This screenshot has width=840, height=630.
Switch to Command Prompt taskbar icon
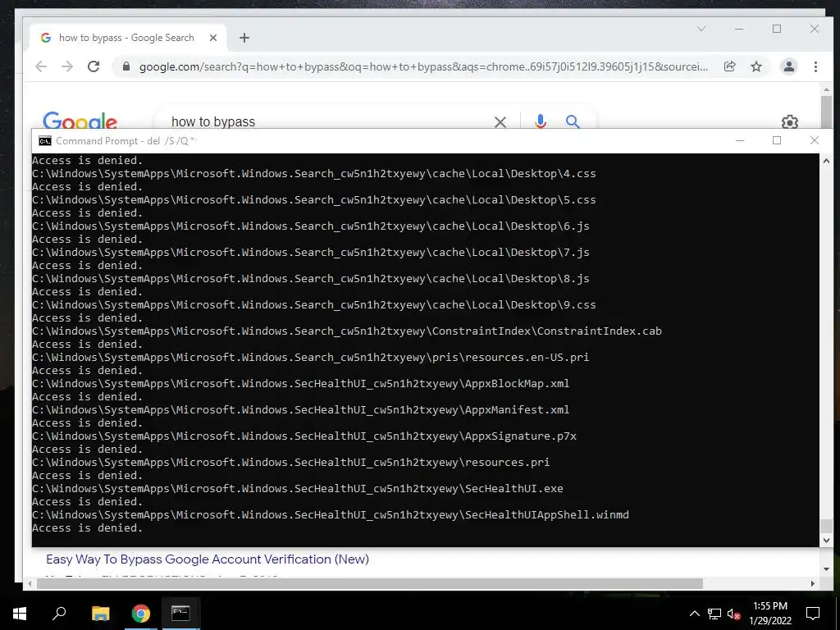tap(180, 614)
